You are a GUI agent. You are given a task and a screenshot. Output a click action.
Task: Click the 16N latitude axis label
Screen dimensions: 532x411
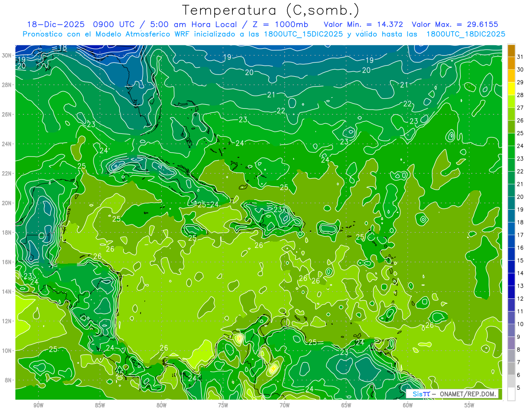pos(7,262)
